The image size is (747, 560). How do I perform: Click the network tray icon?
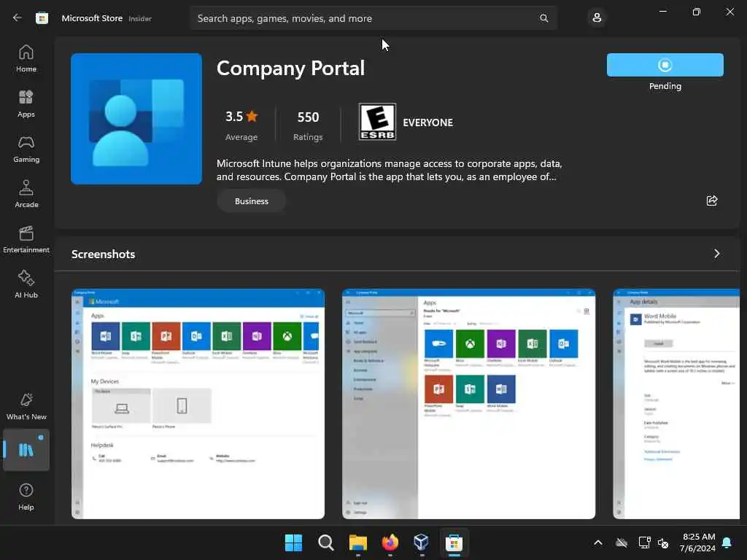[644, 542]
